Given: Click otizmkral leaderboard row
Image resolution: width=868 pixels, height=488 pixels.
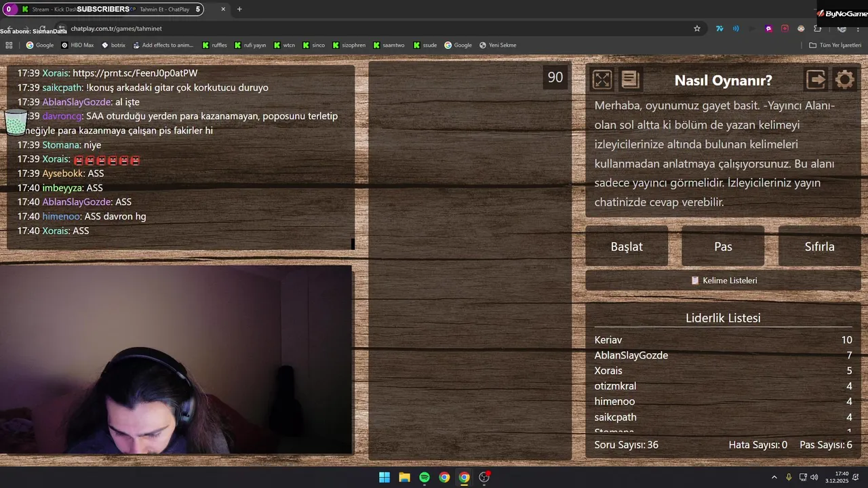Looking at the screenshot, I should point(723,386).
